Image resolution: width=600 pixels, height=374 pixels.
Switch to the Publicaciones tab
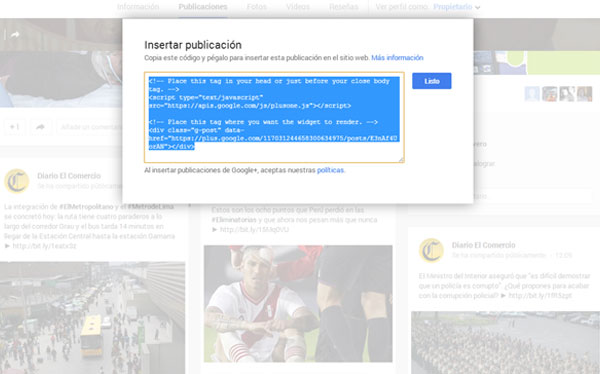coord(203,7)
